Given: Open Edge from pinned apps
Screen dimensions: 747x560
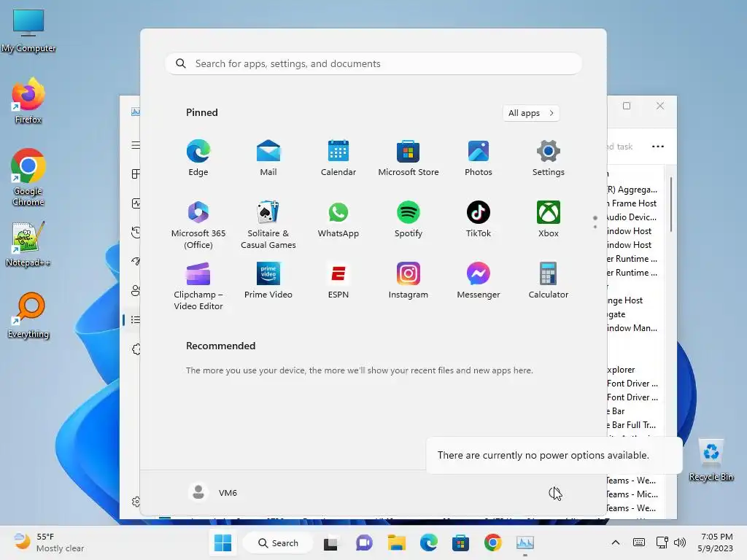Looking at the screenshot, I should pyautogui.click(x=198, y=158).
